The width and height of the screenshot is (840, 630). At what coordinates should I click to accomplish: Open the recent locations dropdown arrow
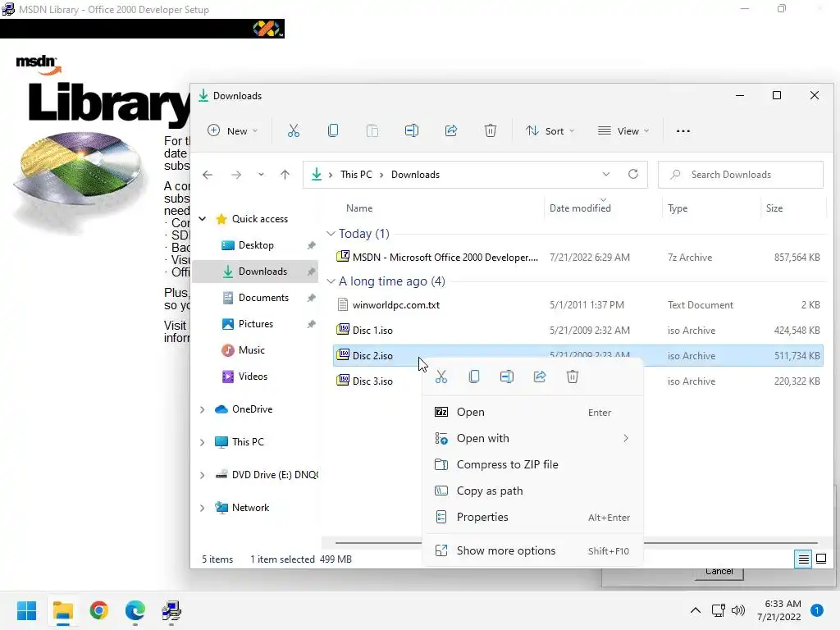[x=261, y=175]
